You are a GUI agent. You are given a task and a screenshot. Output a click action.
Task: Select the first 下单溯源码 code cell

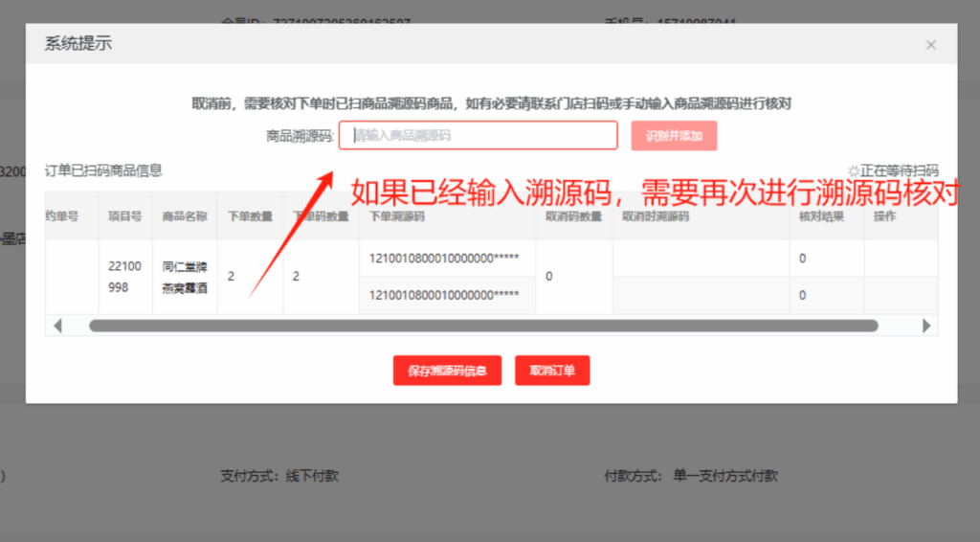coord(444,259)
